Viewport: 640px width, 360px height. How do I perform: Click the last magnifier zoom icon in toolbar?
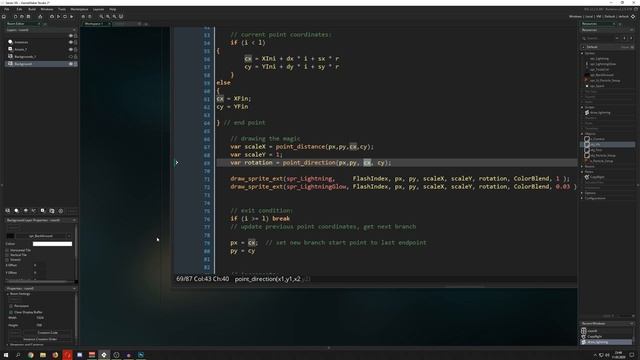[114, 17]
